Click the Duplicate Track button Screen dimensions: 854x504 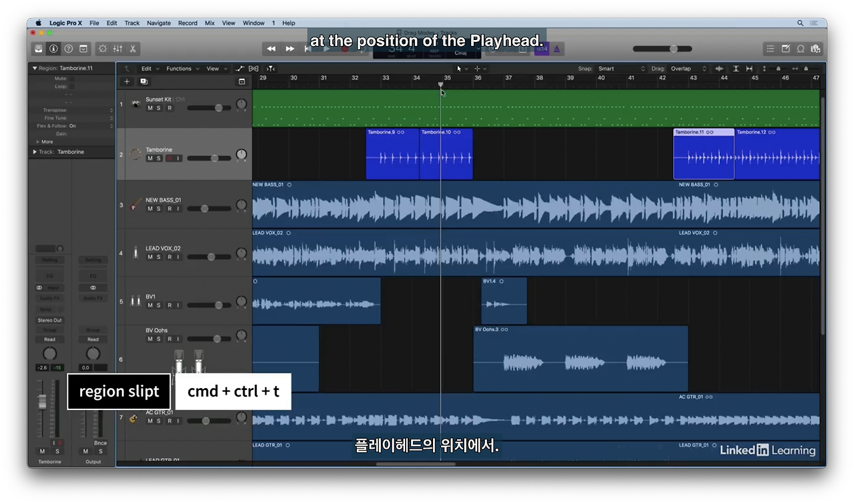click(143, 81)
